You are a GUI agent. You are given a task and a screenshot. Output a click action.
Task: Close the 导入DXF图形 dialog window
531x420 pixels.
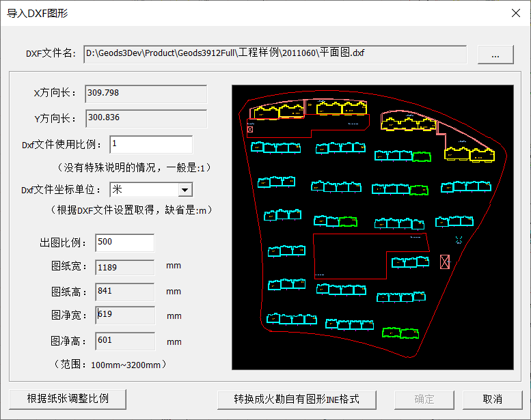tap(515, 13)
